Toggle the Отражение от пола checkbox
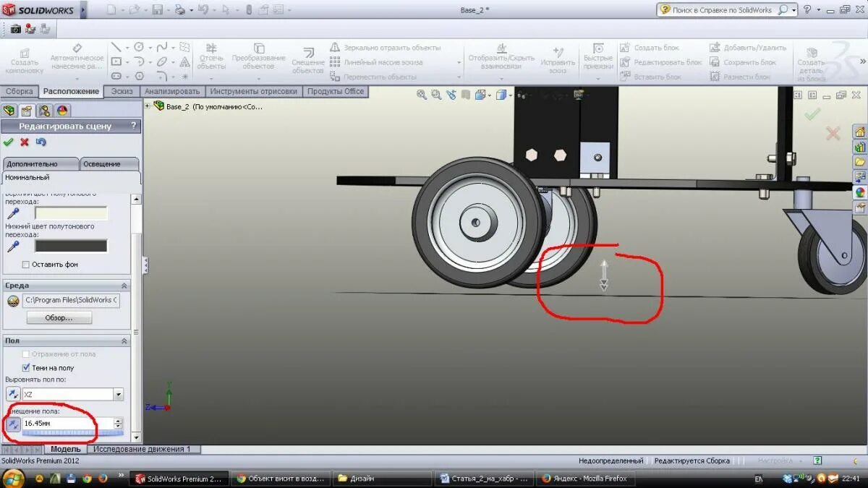This screenshot has width=868, height=488. 26,354
